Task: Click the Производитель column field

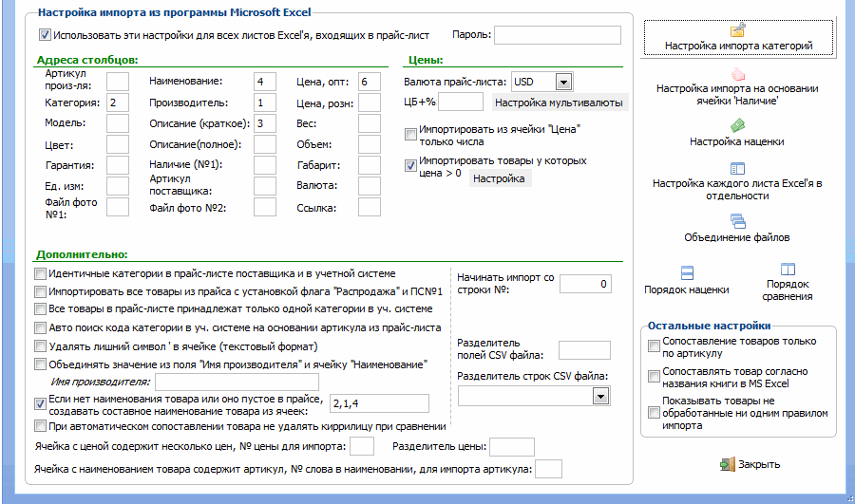Action: (265, 103)
